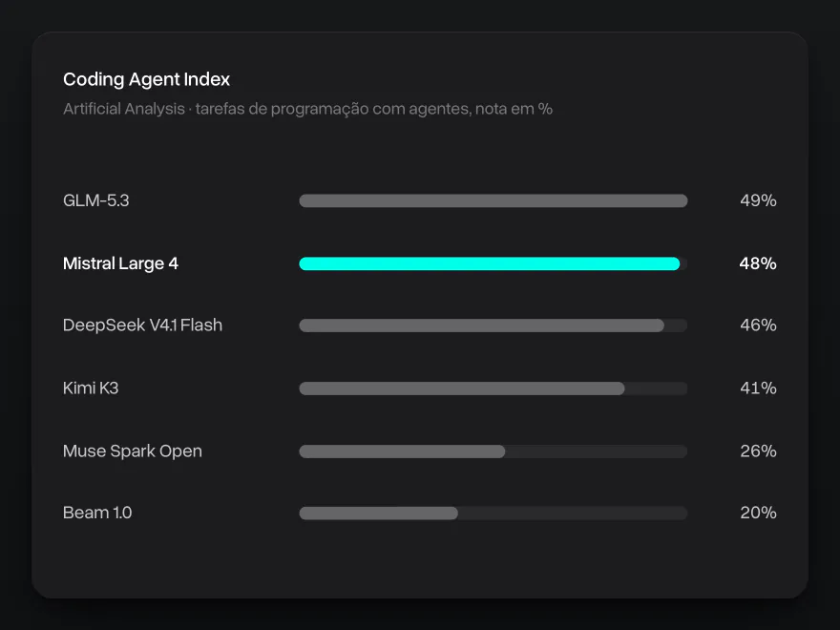The width and height of the screenshot is (840, 630).
Task: Click the 41% score value
Action: 758,388
